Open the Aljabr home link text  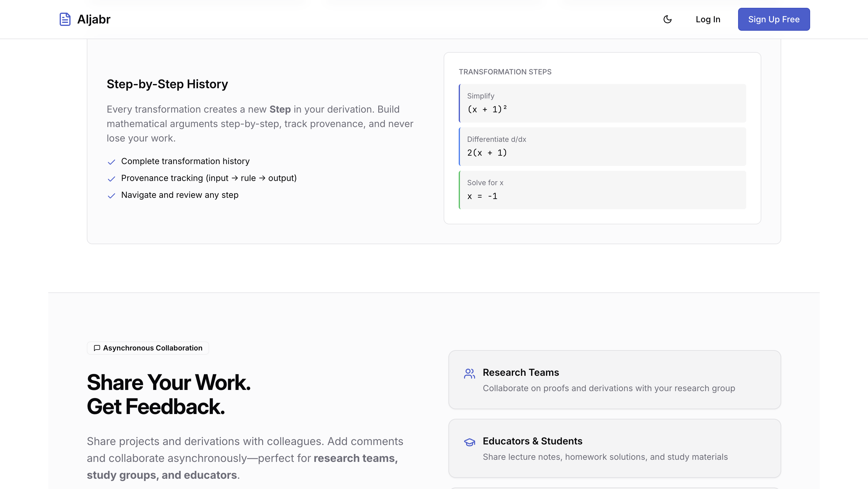click(x=94, y=19)
